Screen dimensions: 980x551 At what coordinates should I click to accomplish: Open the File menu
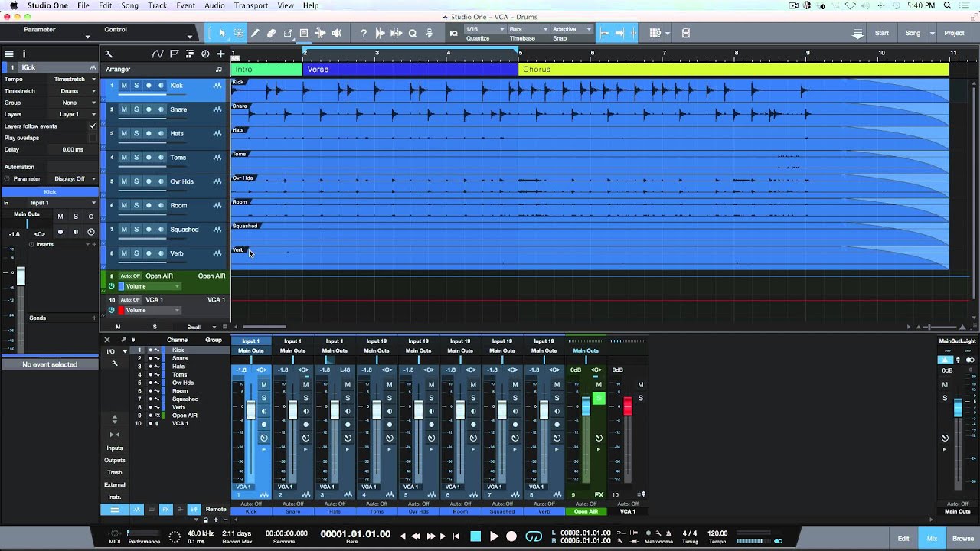(83, 5)
